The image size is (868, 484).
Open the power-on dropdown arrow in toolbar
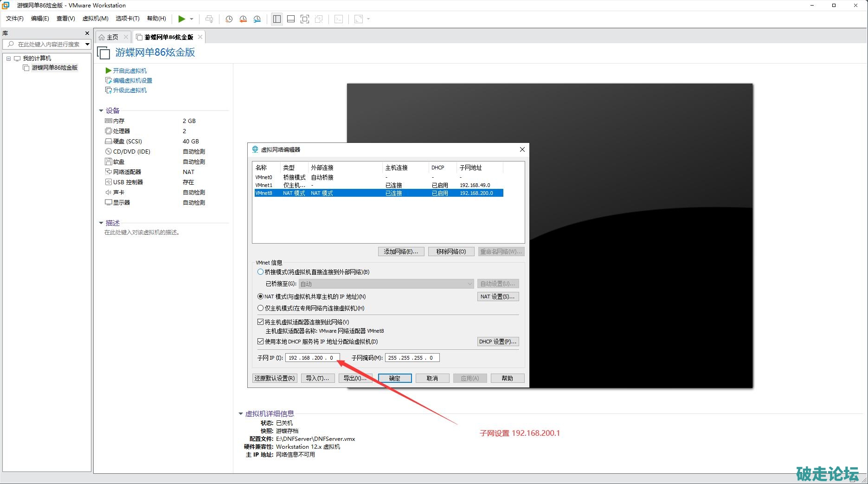(x=192, y=19)
